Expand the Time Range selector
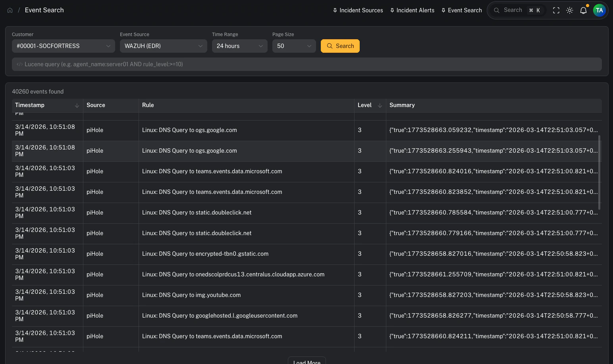 tap(239, 46)
